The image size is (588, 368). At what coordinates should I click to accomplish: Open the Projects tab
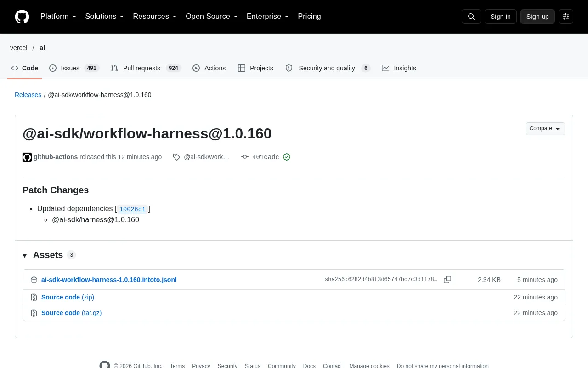pyautogui.click(x=255, y=68)
